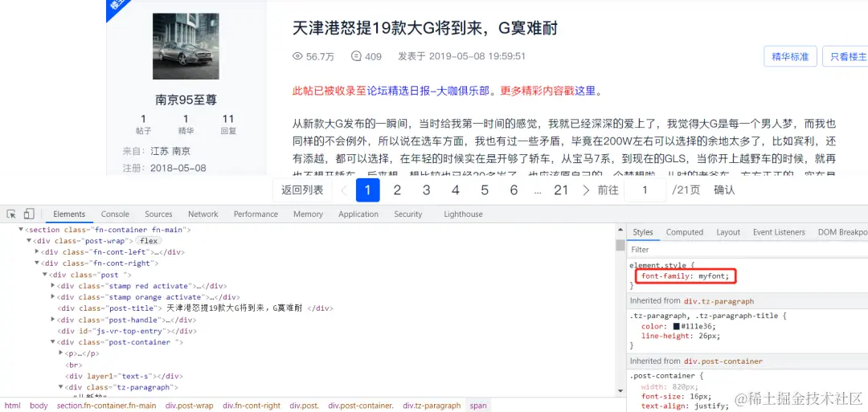Select the div id js-vr-top-entry row

pyautogui.click(x=127, y=331)
